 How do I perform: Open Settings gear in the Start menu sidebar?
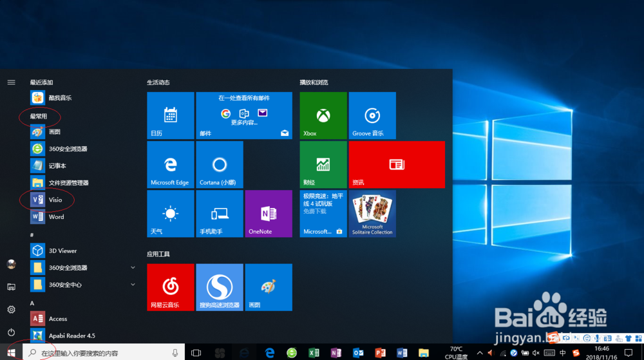click(11, 310)
